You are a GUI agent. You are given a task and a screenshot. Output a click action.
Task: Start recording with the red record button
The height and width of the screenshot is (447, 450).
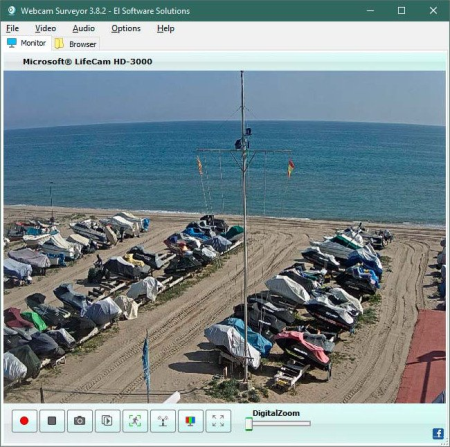[x=24, y=421]
